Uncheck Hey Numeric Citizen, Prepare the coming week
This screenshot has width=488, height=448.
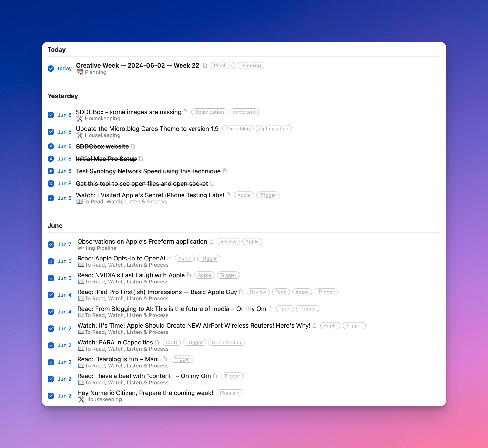51,396
